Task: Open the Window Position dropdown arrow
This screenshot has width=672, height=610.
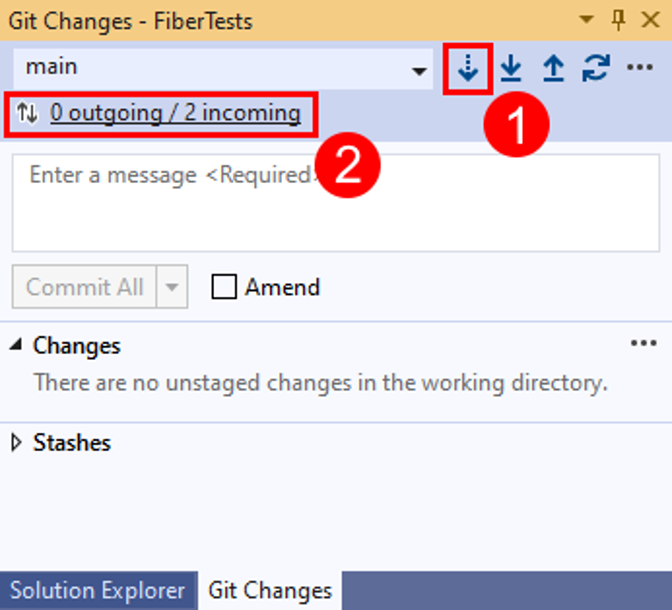Action: click(588, 20)
